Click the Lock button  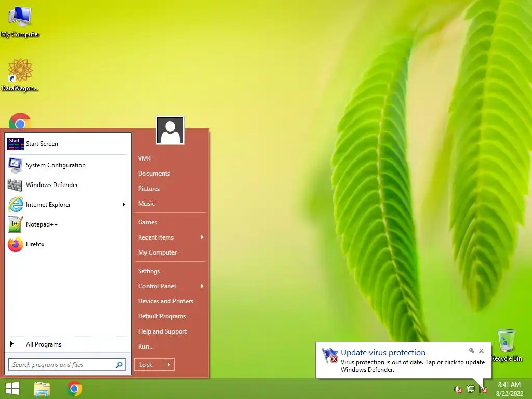click(x=149, y=365)
